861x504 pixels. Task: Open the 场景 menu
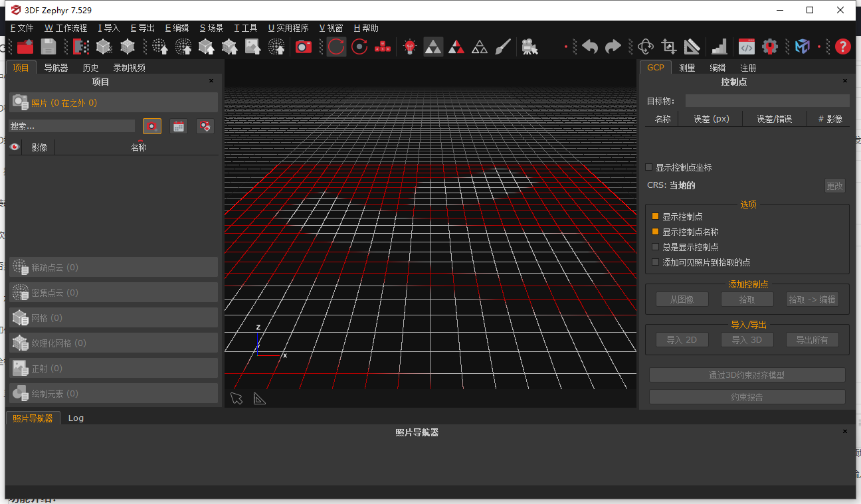tap(212, 28)
